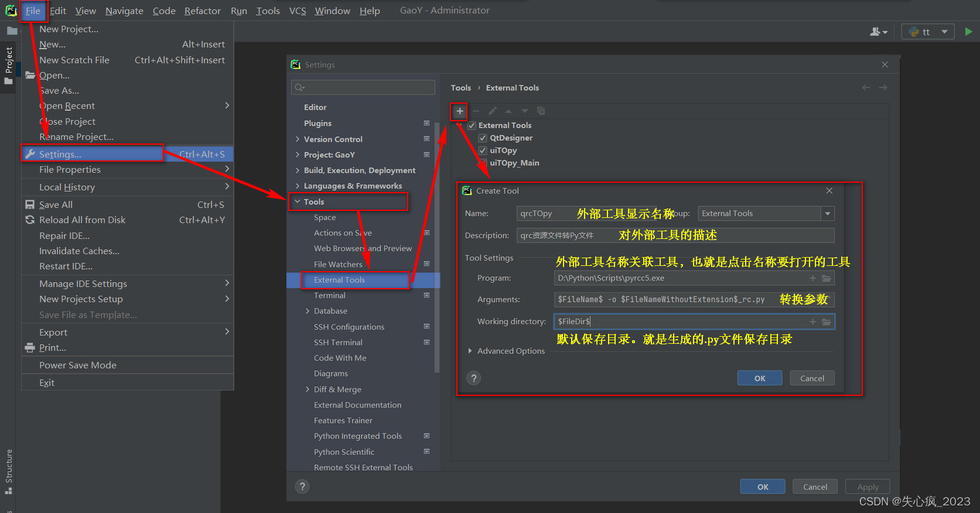The image size is (980, 513).
Task: Expand the Local History submenu
Action: click(x=128, y=187)
